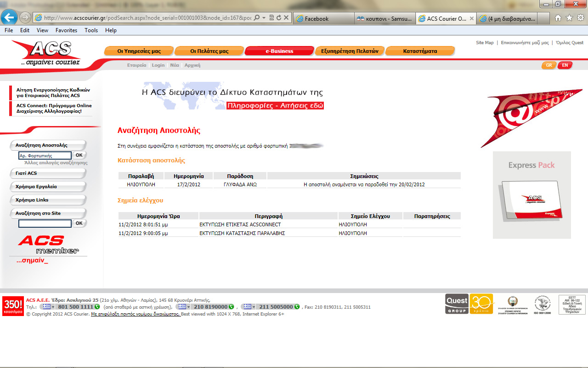Click OK next to Αρ. Φορτωτικής field

coord(79,155)
